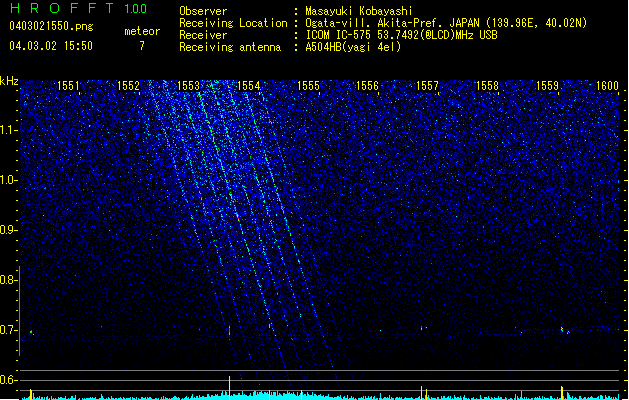Click time axis label 1553
The width and height of the screenshot is (629, 400).
tap(188, 86)
